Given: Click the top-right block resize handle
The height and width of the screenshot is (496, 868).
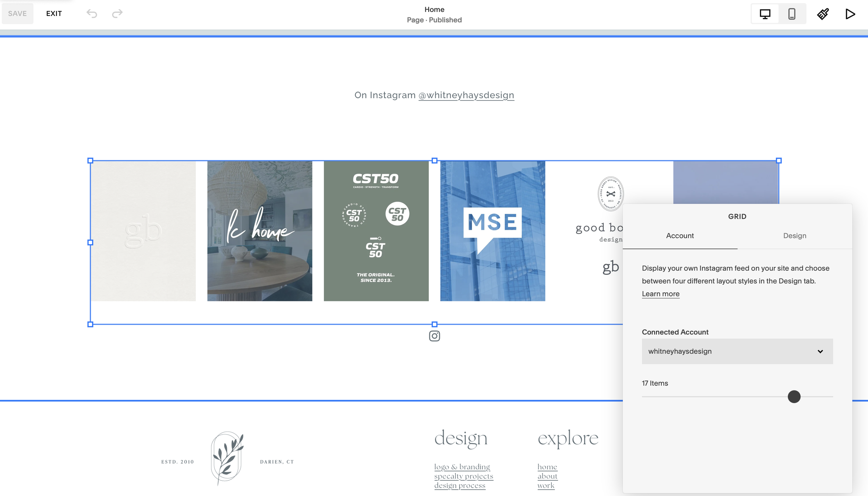Looking at the screenshot, I should pyautogui.click(x=779, y=161).
